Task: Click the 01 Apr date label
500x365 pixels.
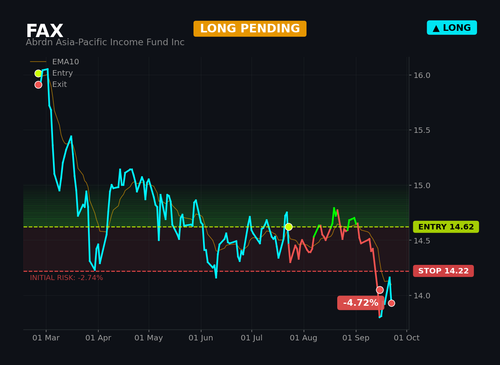Action: [x=98, y=338]
